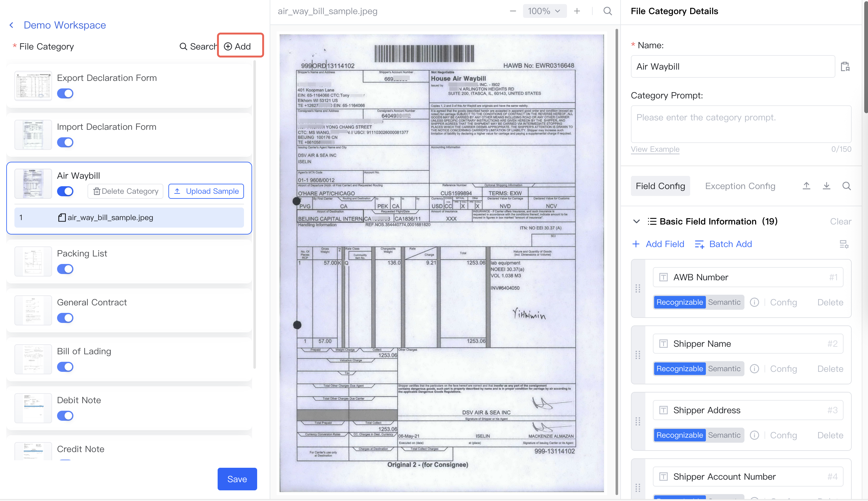868x501 pixels.
Task: Click the back arrow beside Demo Workspace
Action: (12, 25)
